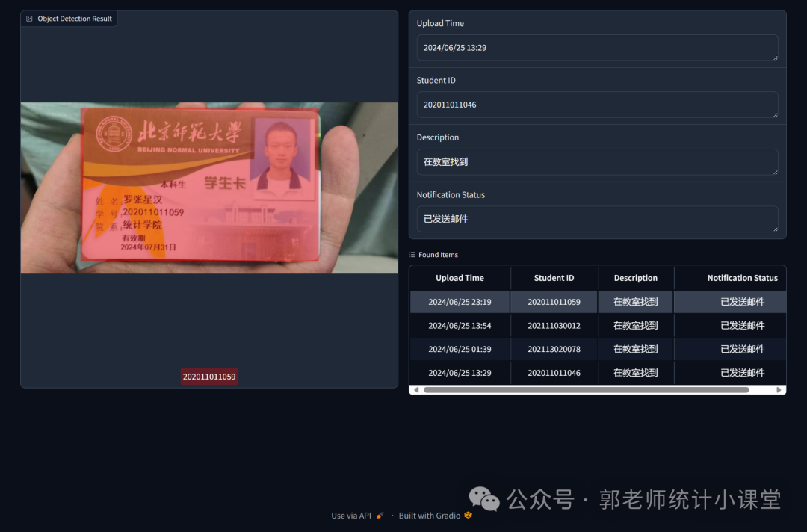Click the 202011011059 detection label badge
The height and width of the screenshot is (532, 807).
209,377
